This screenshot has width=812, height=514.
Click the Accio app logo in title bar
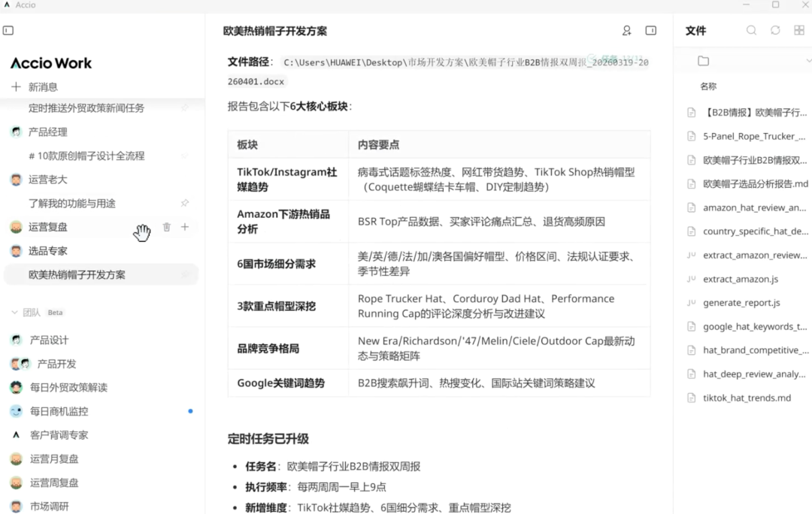click(7, 5)
